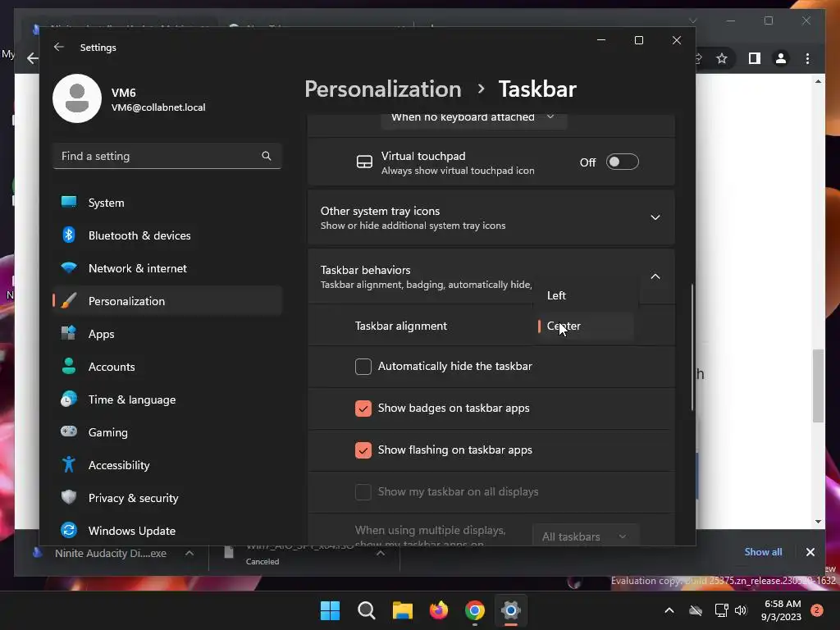
Task: Click the Settings back arrow
Action: pos(59,47)
